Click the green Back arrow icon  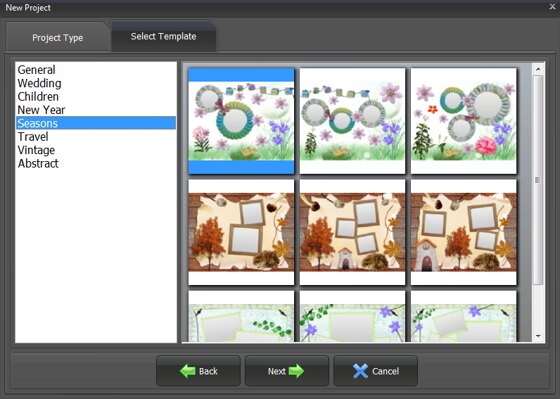pos(188,371)
